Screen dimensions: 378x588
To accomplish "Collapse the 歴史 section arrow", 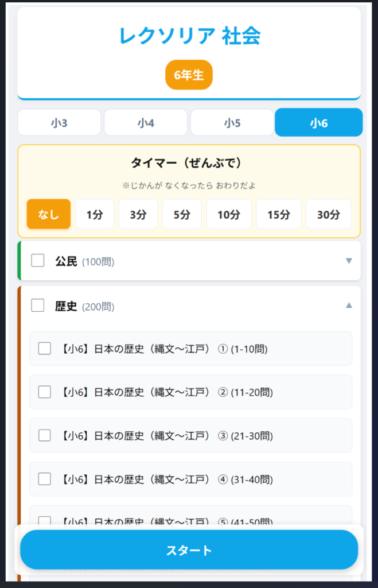I will pos(349,306).
